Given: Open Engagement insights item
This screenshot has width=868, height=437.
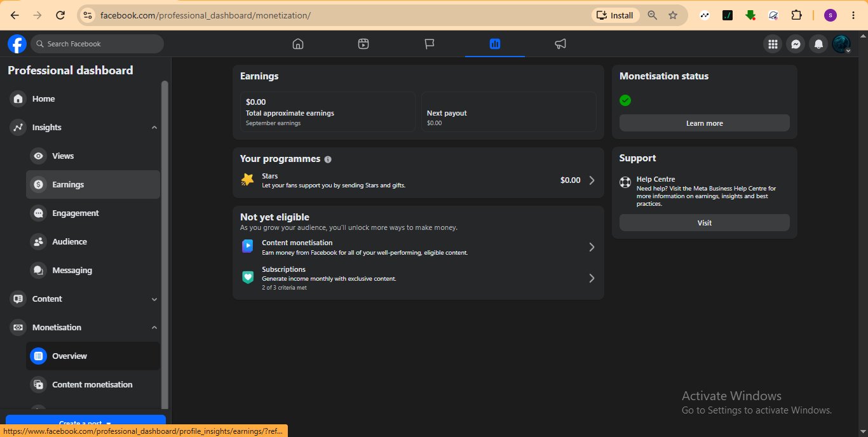Looking at the screenshot, I should click(93, 213).
